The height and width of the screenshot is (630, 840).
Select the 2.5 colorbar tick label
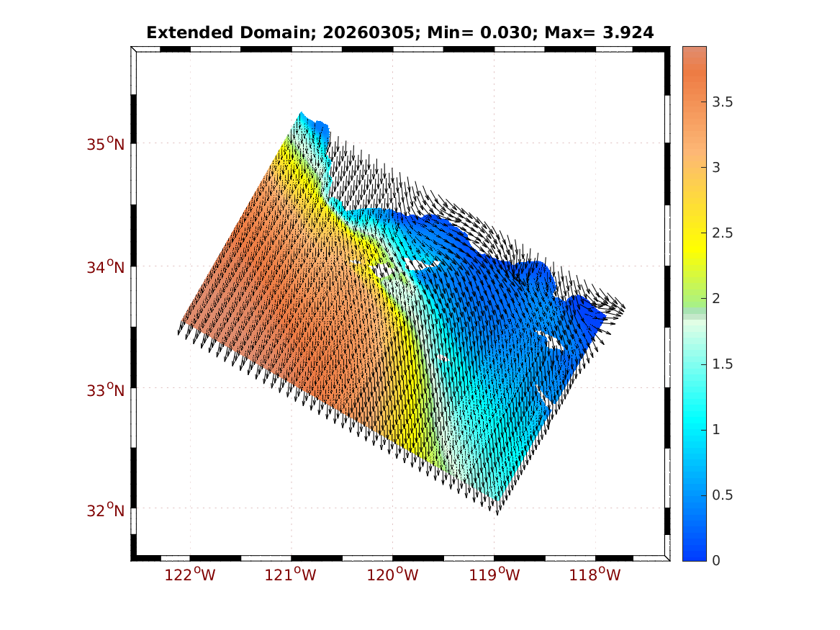[722, 233]
